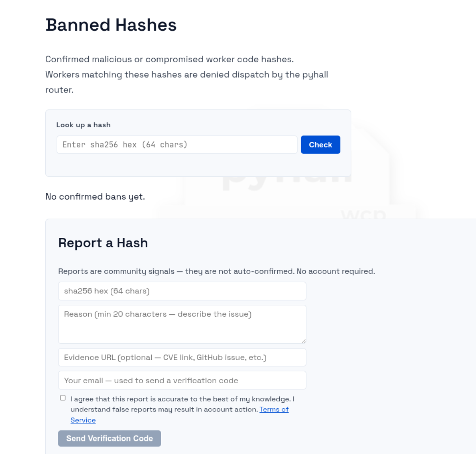Click the optional Evidence URL field

[182, 357]
